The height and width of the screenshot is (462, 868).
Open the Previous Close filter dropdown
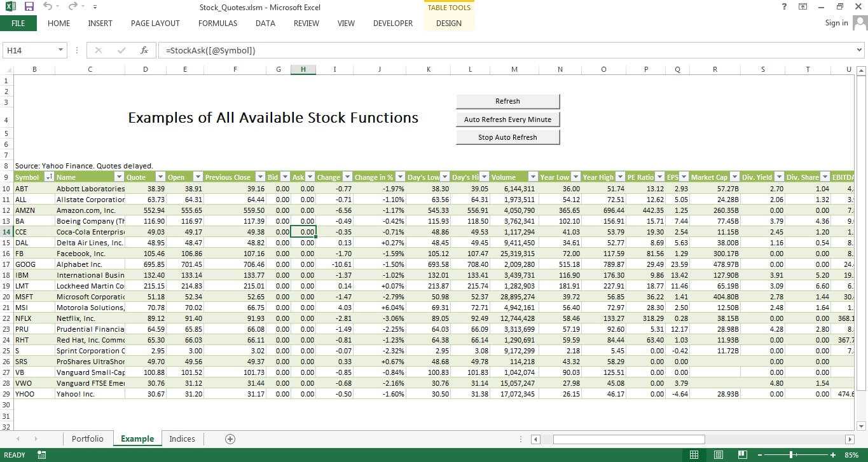(x=259, y=177)
